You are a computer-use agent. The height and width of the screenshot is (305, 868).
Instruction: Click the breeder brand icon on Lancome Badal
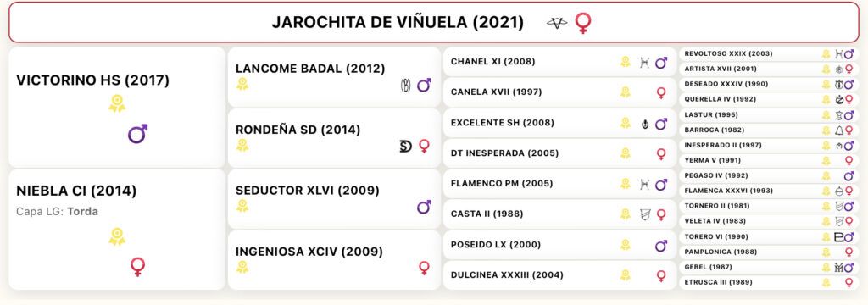tap(405, 86)
